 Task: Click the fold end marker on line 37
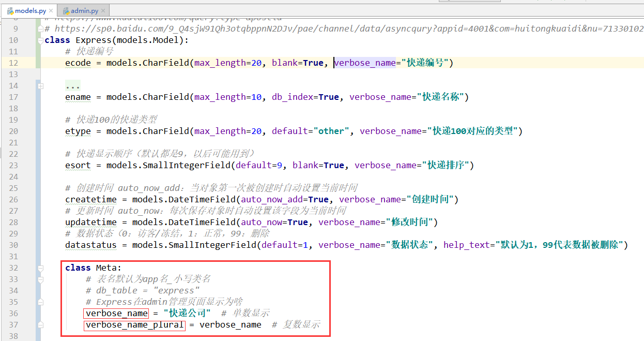[x=40, y=325]
